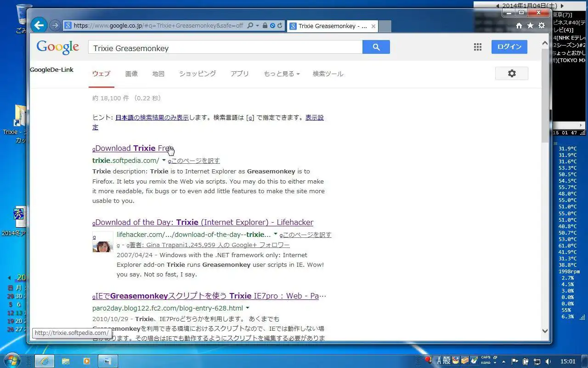Open the Google apps grid icon
Screen dimensions: 588x368
478,47
